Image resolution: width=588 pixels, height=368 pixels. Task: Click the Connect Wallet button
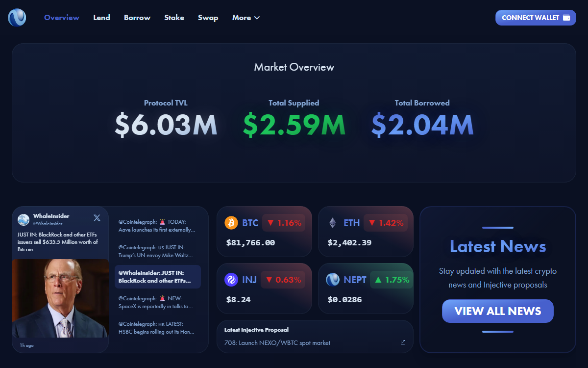coord(536,18)
